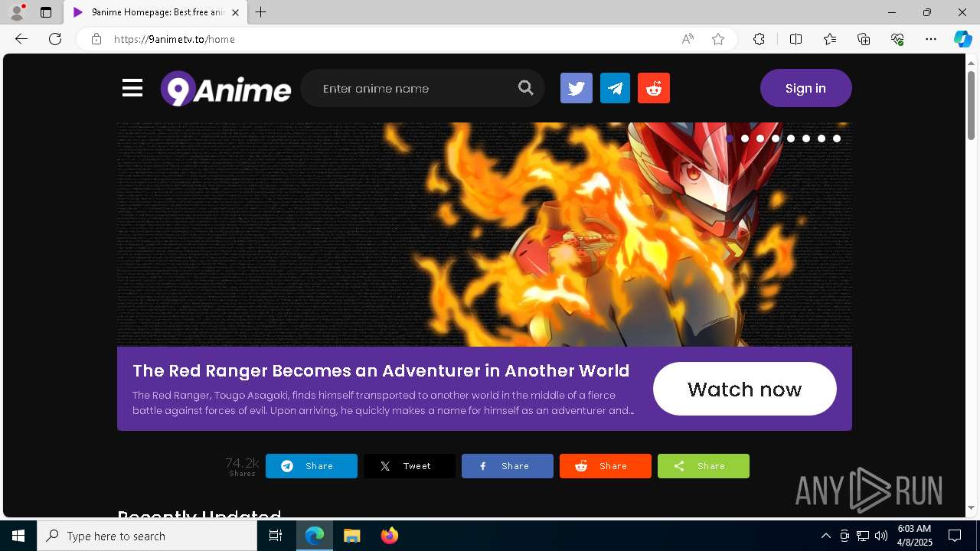The width and height of the screenshot is (980, 551).
Task: Toggle Split screen icon
Action: pos(795,39)
